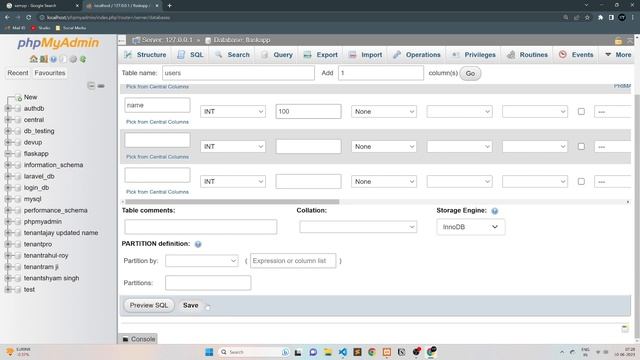This screenshot has width=640, height=360.
Task: Open PARTITION definition help icon
Action: click(198, 244)
